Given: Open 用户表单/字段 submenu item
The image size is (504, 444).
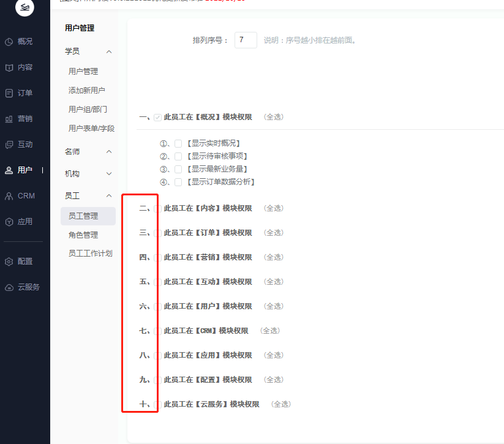Looking at the screenshot, I should tap(92, 128).
